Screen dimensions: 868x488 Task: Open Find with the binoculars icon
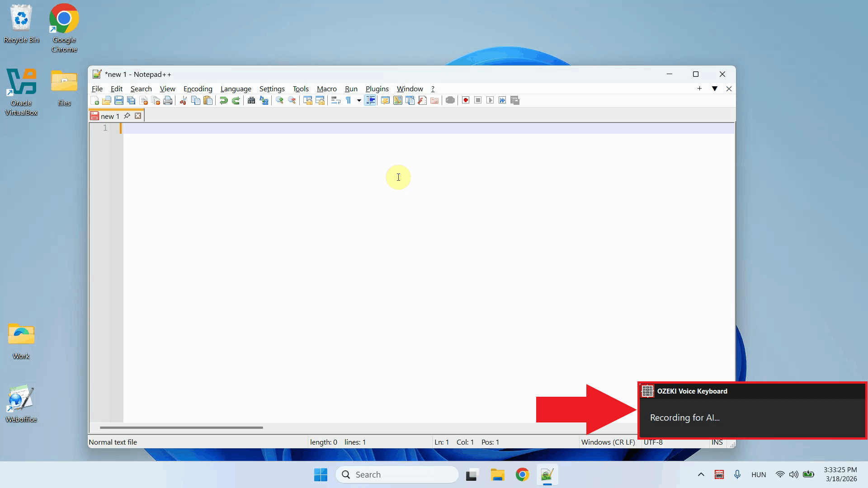(x=251, y=100)
